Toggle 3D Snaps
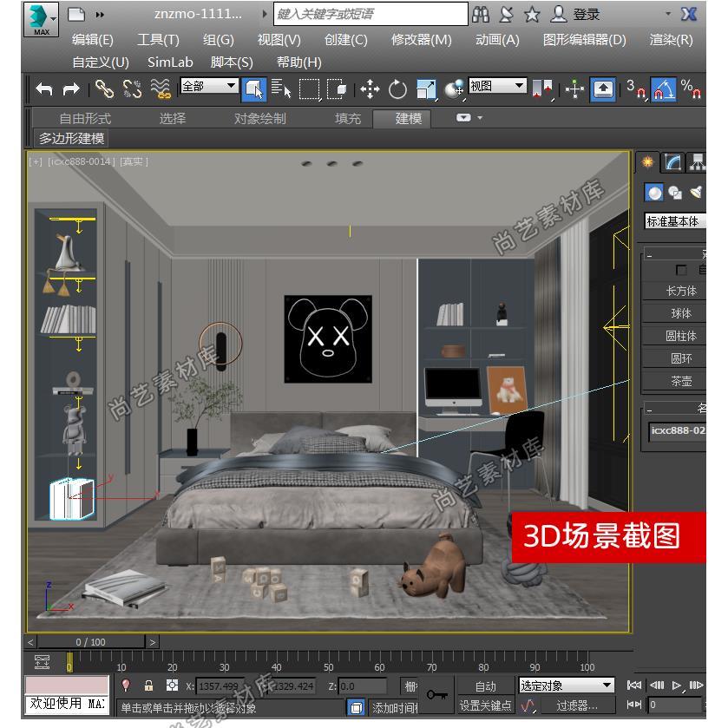728x728 pixels. tap(635, 89)
